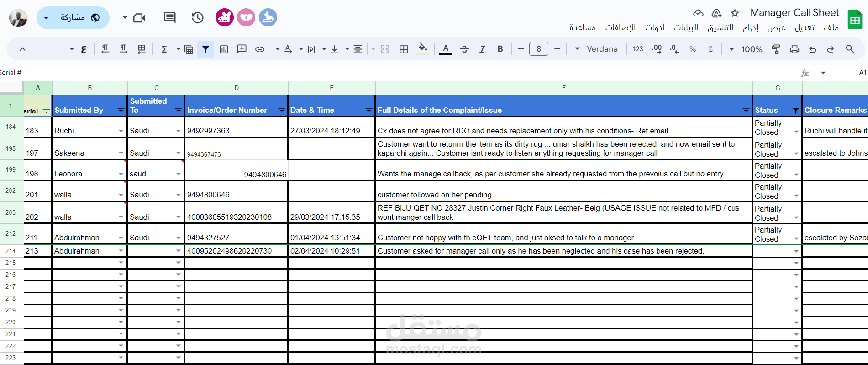Set right-to-left text direction
868x365 pixels.
coord(105,49)
